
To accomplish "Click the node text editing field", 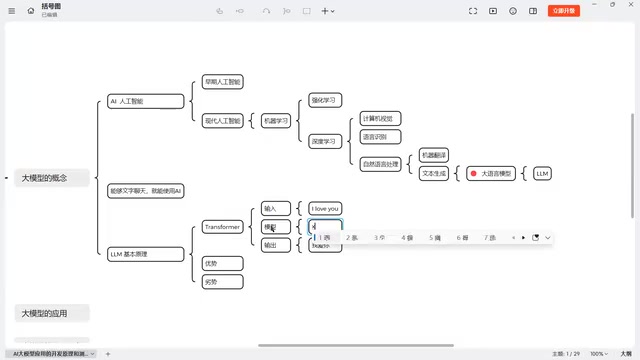I will (325, 226).
